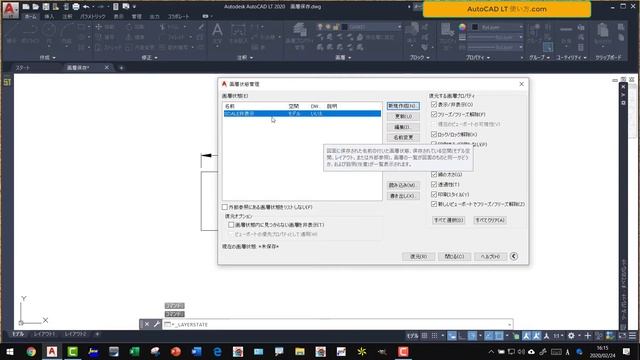Toggle 表示/非表示(O) checkbox
This screenshot has width=640, height=360.
pyautogui.click(x=434, y=104)
